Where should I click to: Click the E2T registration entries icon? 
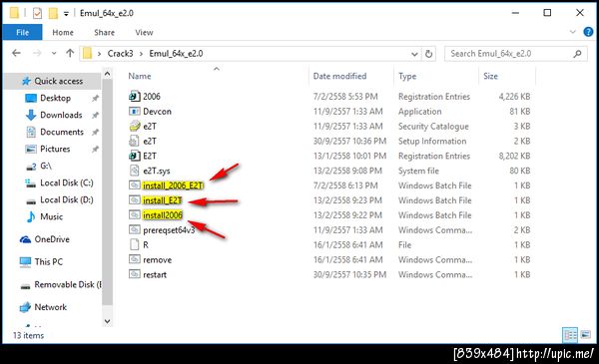[134, 156]
